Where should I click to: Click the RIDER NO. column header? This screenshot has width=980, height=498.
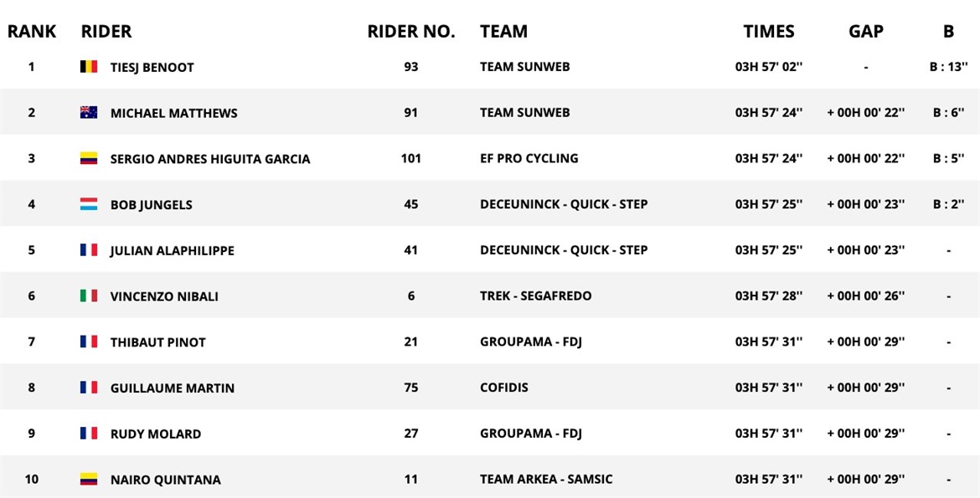coord(411,32)
